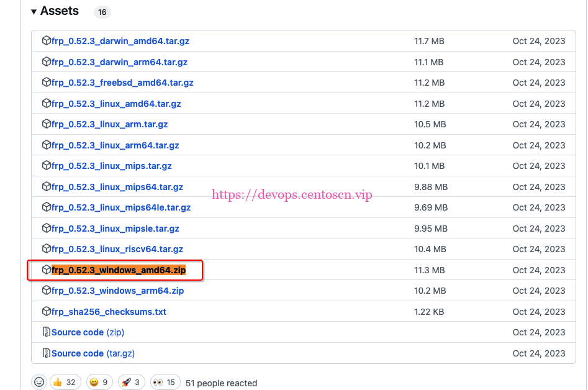588x390 pixels.
Task: Click the package icon beside frp_0.52.3_darwin_amd64.tar.gz
Action: click(46, 41)
